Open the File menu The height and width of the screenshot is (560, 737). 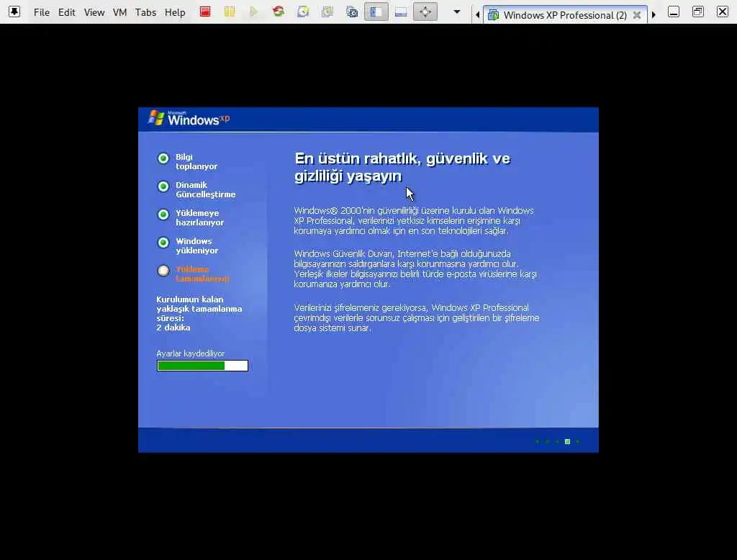click(42, 12)
